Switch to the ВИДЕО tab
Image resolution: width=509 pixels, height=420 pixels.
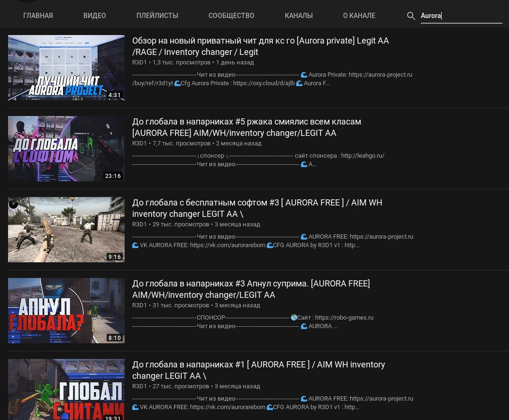94,16
